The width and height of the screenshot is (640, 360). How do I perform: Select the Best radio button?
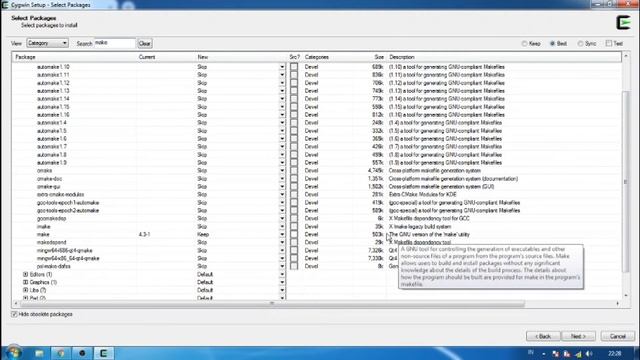click(x=552, y=43)
